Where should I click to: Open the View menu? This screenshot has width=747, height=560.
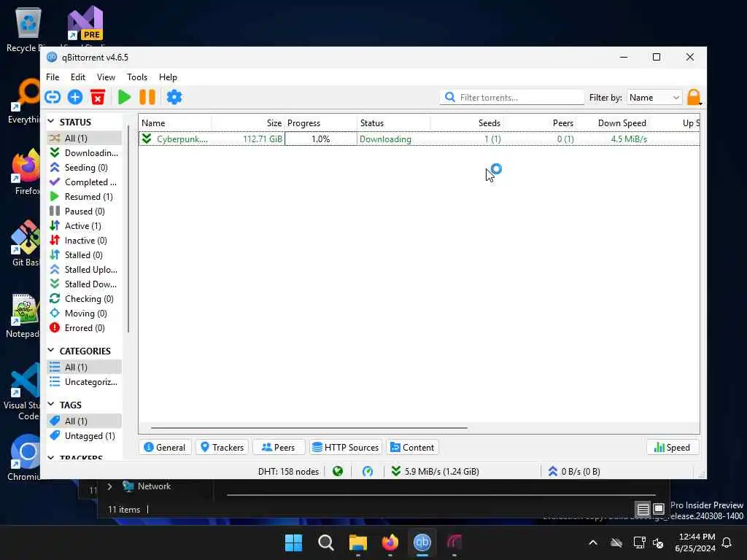[106, 77]
